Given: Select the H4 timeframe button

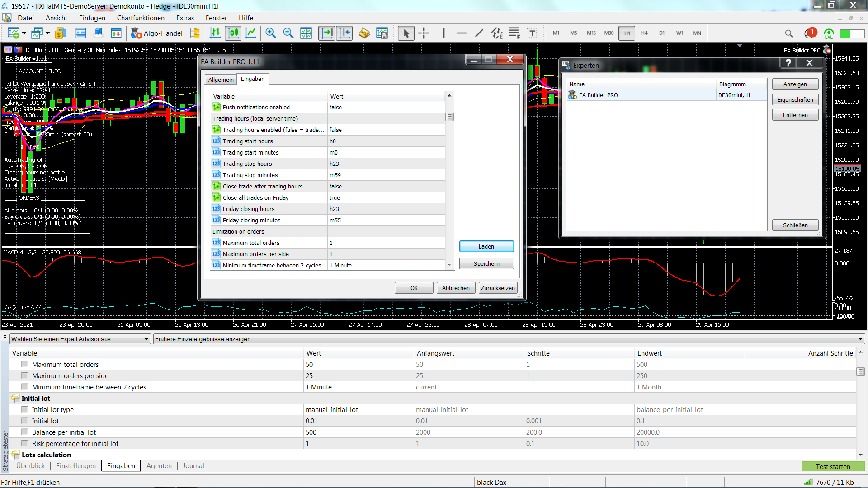Looking at the screenshot, I should coord(644,33).
